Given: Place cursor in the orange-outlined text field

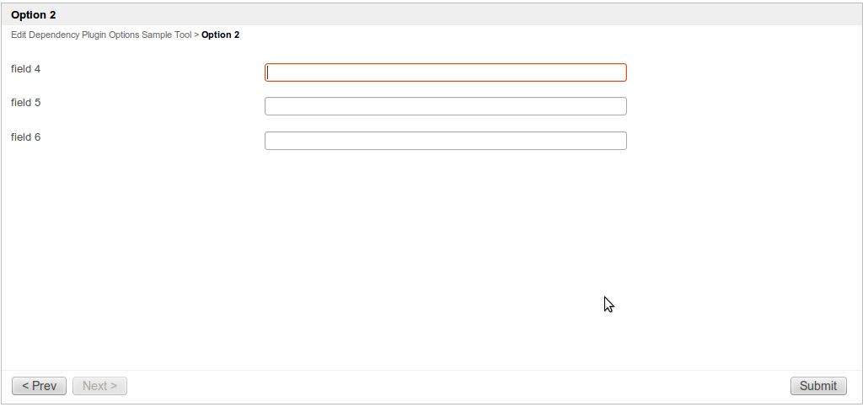Looking at the screenshot, I should pos(445,72).
